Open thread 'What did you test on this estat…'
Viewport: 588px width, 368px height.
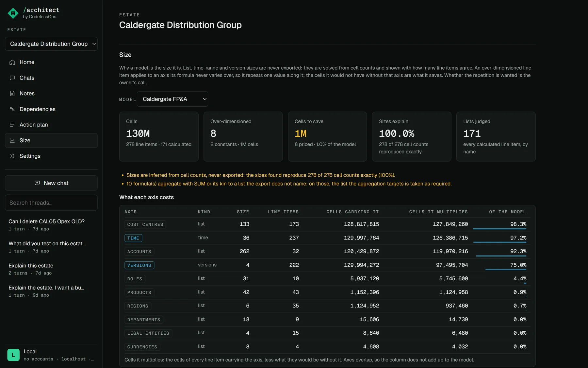click(x=51, y=247)
